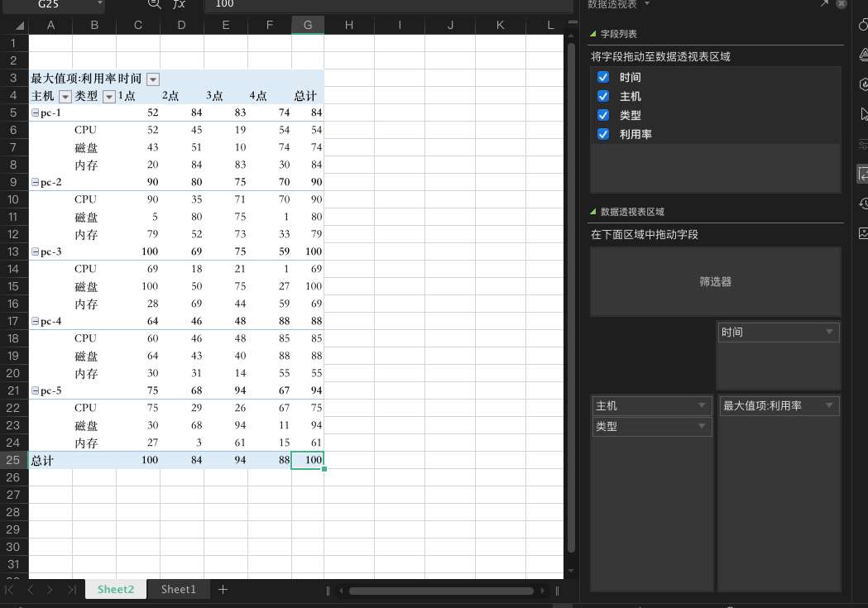
Task: Collapse the pc-3 group in the pivot table
Action: click(35, 251)
